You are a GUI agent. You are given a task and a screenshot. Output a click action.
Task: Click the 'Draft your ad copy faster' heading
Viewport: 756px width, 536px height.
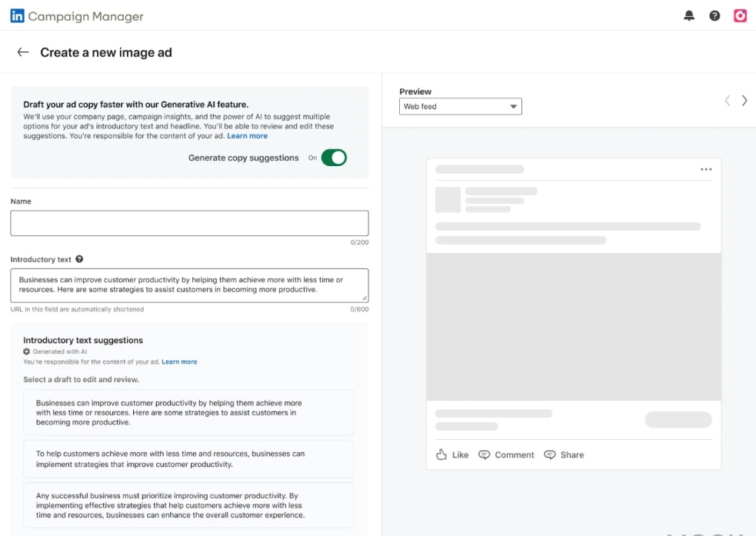pyautogui.click(x=136, y=105)
